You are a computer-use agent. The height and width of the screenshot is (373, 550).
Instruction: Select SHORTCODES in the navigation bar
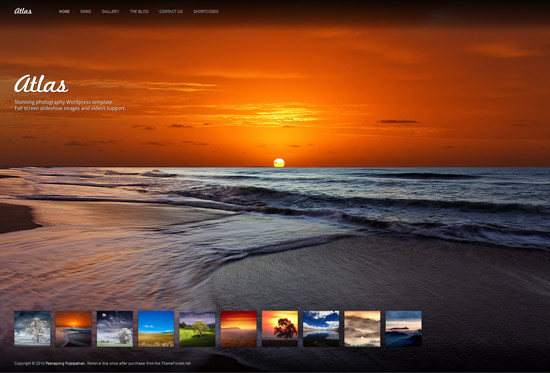pyautogui.click(x=206, y=12)
